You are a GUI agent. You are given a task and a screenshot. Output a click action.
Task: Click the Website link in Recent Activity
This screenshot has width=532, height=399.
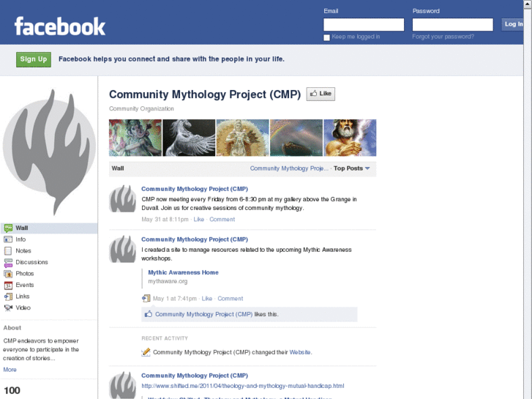tap(300, 352)
